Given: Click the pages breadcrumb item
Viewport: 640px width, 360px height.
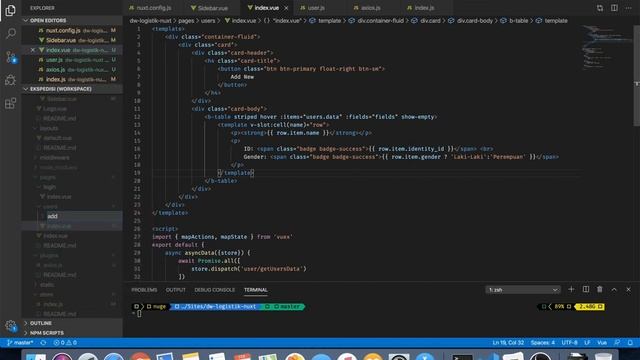Looking at the screenshot, I should tap(186, 20).
